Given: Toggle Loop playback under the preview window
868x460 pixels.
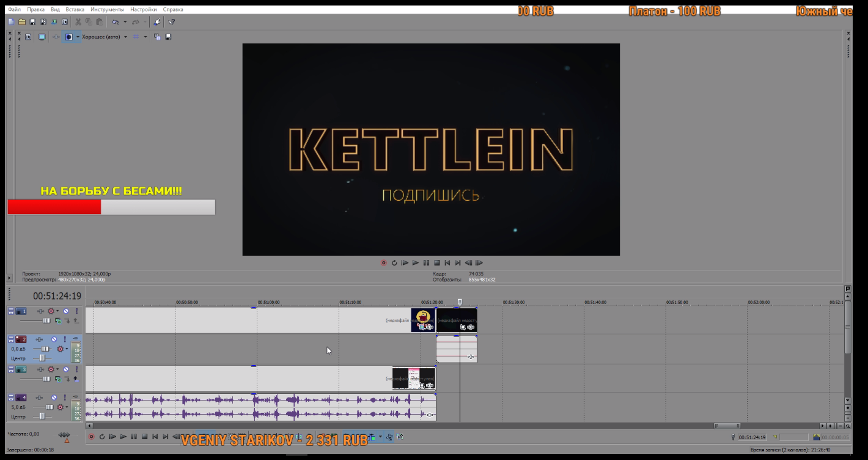Looking at the screenshot, I should (x=394, y=263).
